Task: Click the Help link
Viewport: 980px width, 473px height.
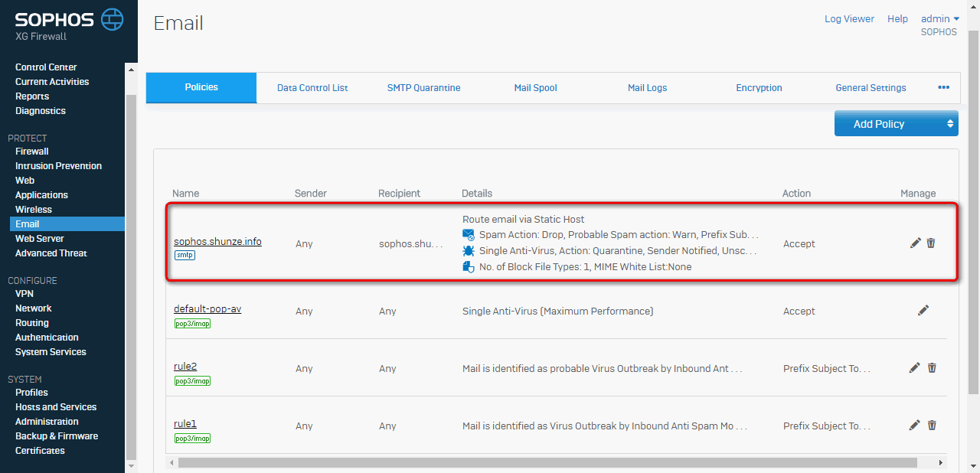Action: pyautogui.click(x=897, y=19)
